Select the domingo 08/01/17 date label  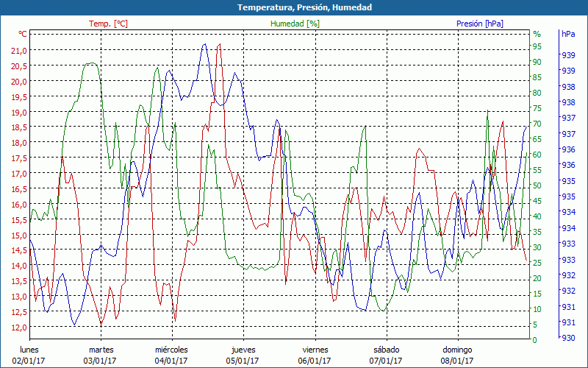click(457, 355)
